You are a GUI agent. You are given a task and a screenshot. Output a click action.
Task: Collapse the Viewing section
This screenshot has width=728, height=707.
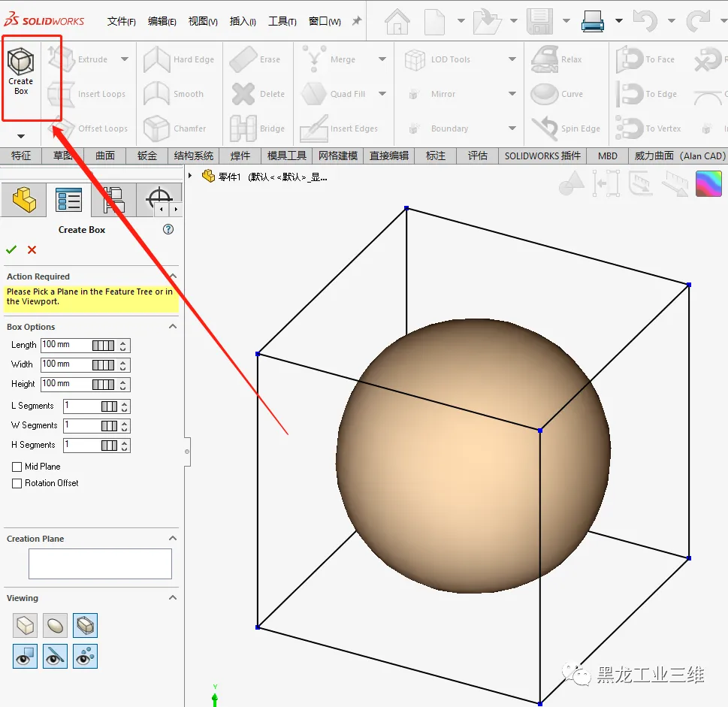173,597
